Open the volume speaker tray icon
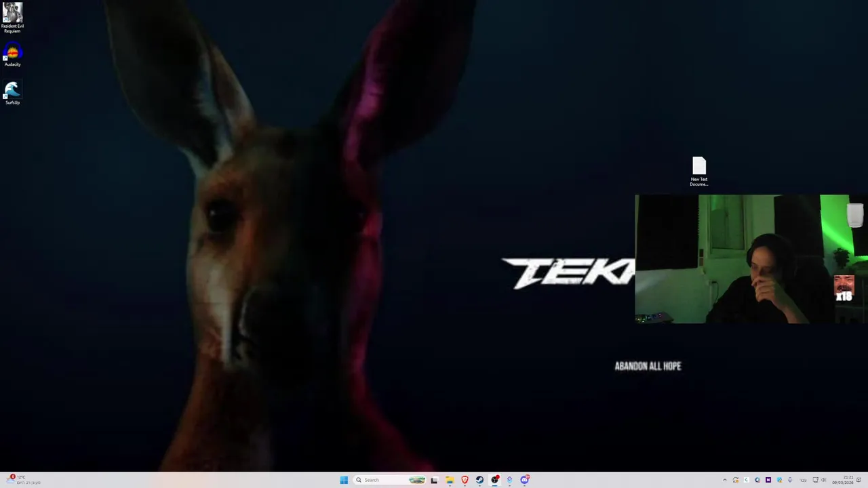 pyautogui.click(x=824, y=480)
